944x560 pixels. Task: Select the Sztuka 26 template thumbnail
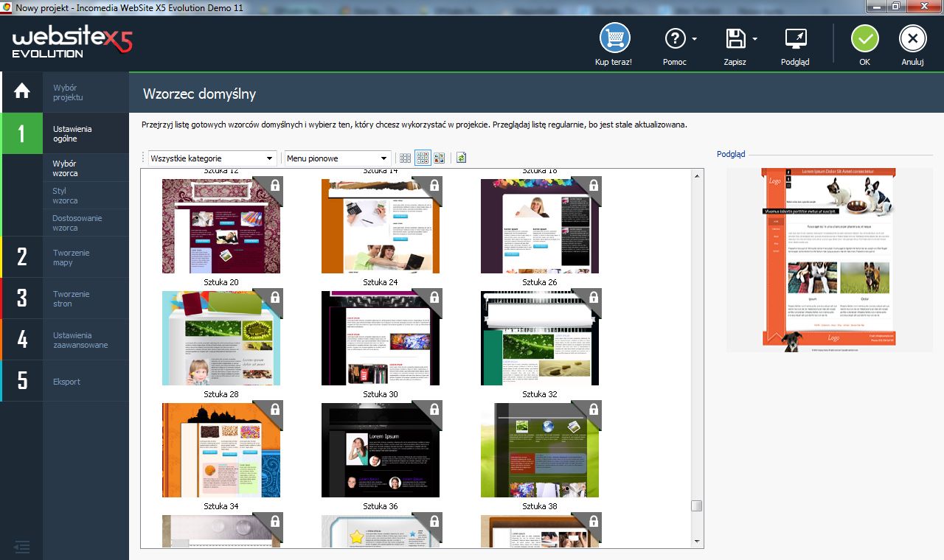(x=540, y=337)
